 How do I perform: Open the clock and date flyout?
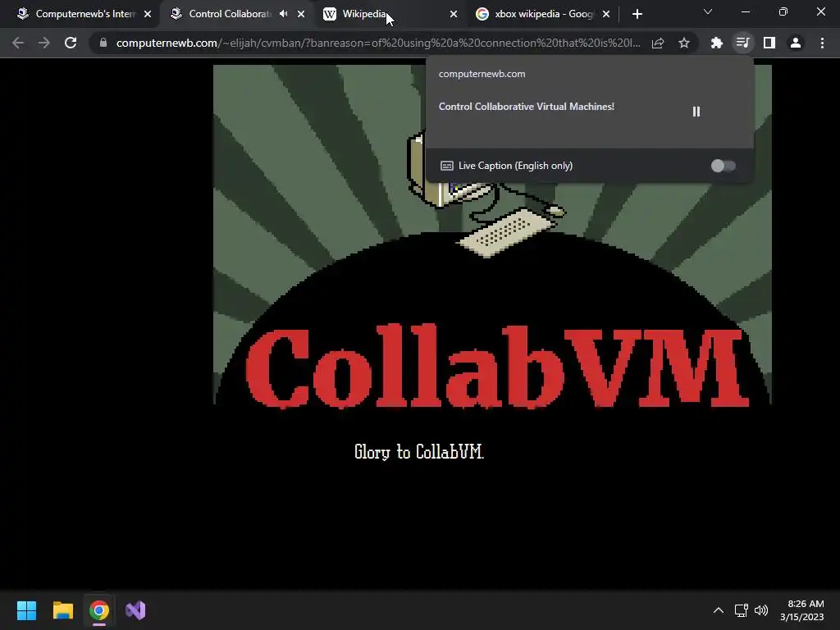coord(802,610)
